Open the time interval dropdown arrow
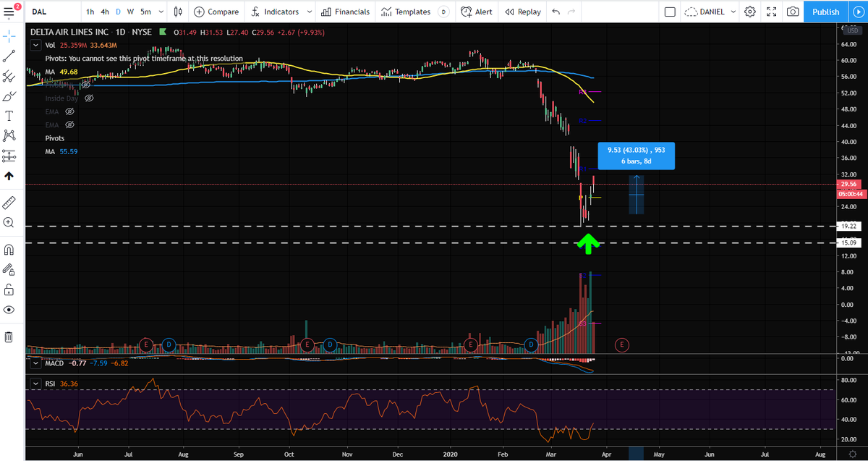868x461 pixels. (159, 12)
